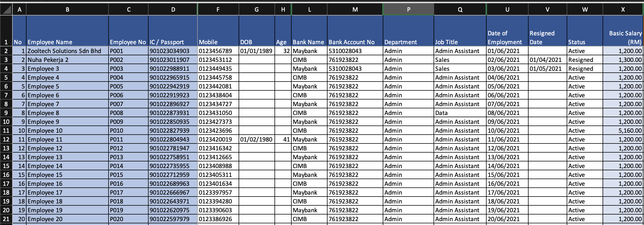Click the 'Basic Salary (RM)' header cell
Viewport: 644px width, 225px height.
pos(623,31)
